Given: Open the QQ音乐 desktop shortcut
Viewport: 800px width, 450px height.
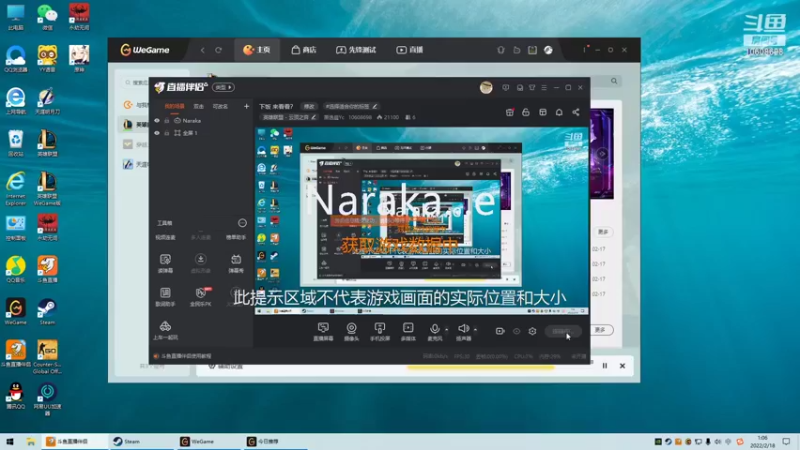Looking at the screenshot, I should click(16, 269).
